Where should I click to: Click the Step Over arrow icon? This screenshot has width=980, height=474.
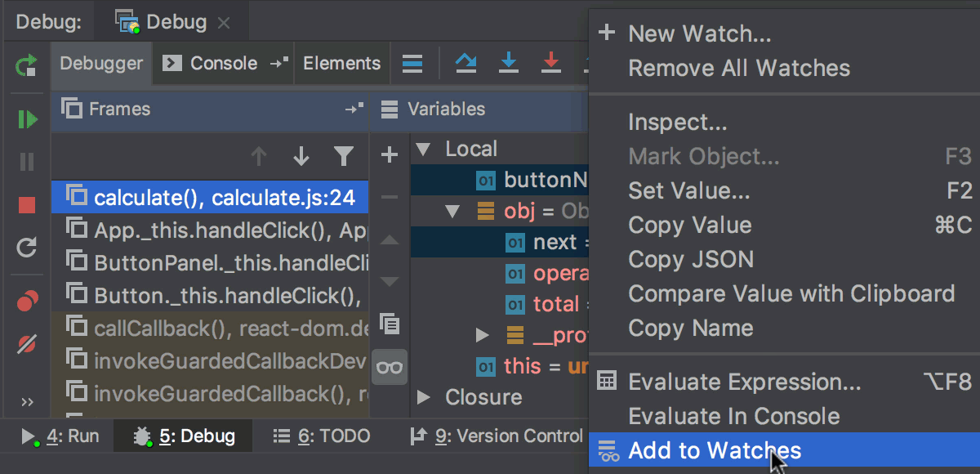(x=465, y=64)
